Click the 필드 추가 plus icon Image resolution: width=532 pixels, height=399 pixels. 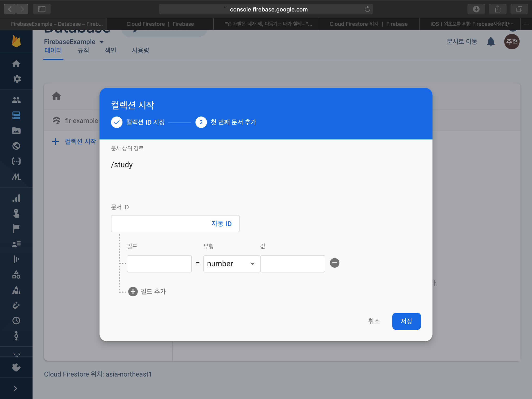(x=133, y=292)
